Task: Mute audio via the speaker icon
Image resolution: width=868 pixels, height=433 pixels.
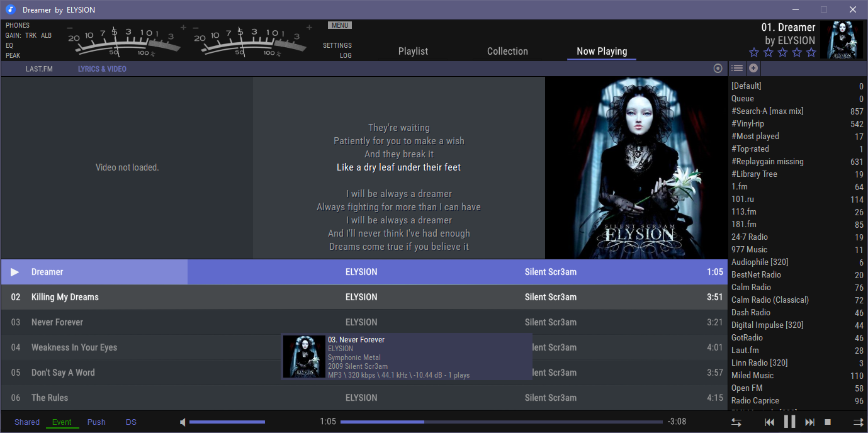Action: click(183, 422)
